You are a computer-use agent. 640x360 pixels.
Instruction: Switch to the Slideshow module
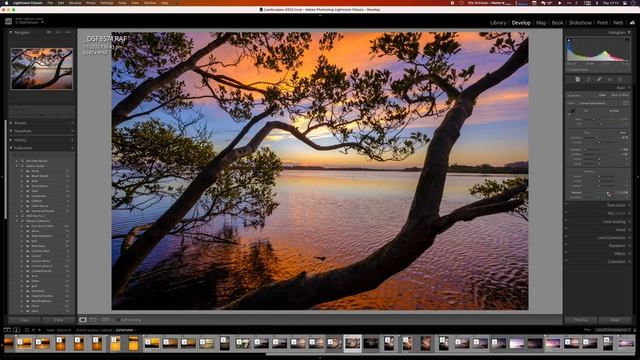pos(580,23)
